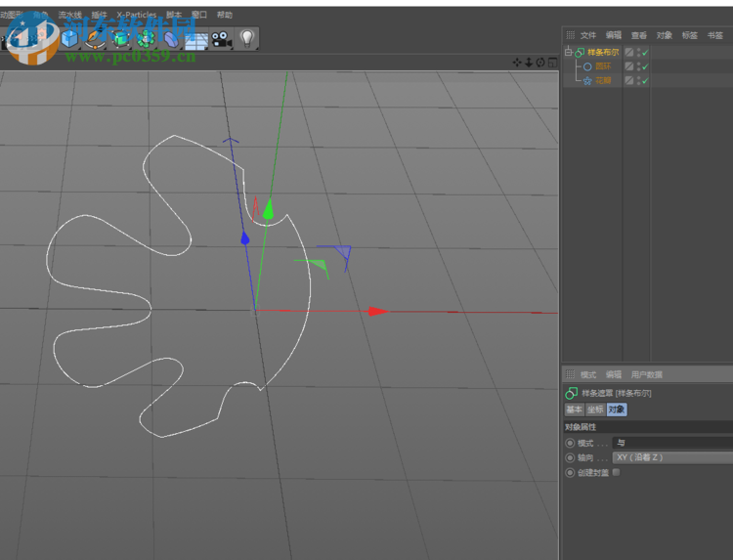Open object manager 对象 menu

(664, 35)
